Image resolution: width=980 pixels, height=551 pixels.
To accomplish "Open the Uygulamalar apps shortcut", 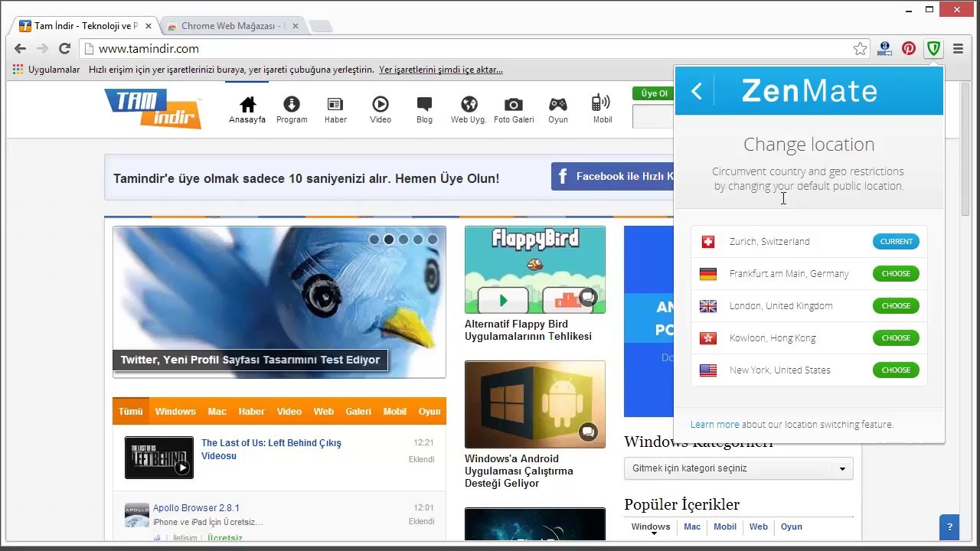I will coord(47,70).
